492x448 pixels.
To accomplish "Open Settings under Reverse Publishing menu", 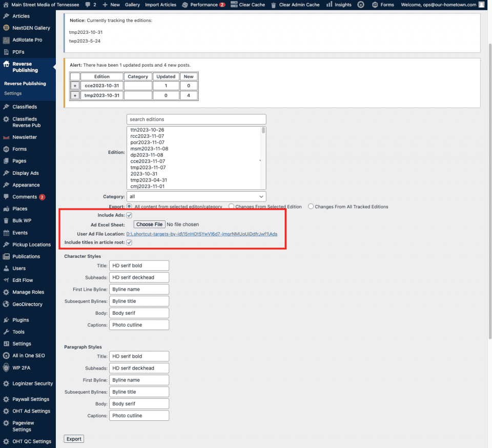I will pos(13,94).
